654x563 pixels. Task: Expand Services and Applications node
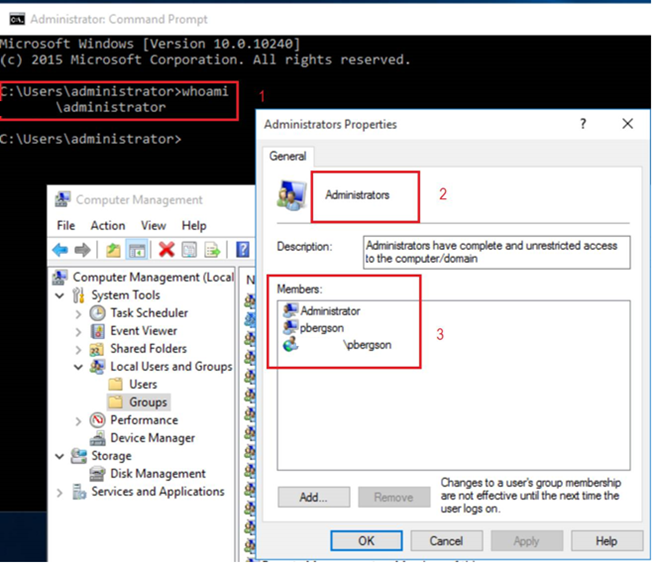tap(60, 493)
